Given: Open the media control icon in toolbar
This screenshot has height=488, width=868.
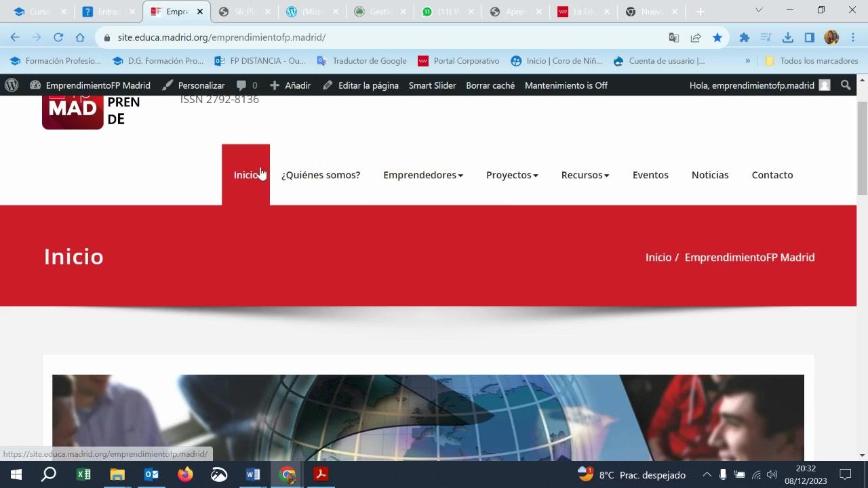Looking at the screenshot, I should (x=766, y=37).
